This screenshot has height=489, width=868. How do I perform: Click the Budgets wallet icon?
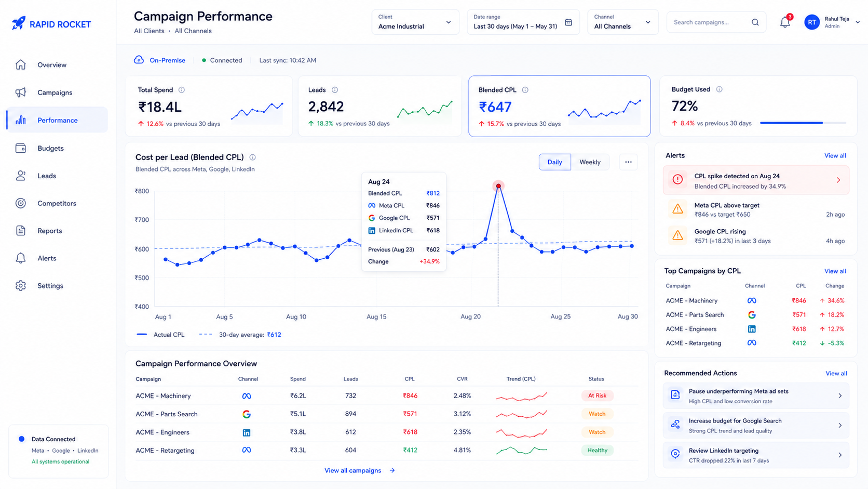click(21, 148)
